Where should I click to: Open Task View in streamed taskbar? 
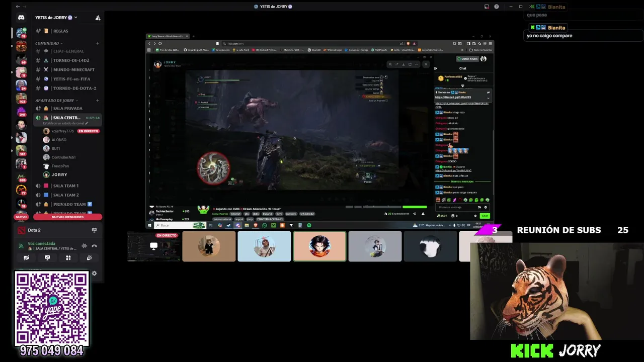pyautogui.click(x=211, y=225)
